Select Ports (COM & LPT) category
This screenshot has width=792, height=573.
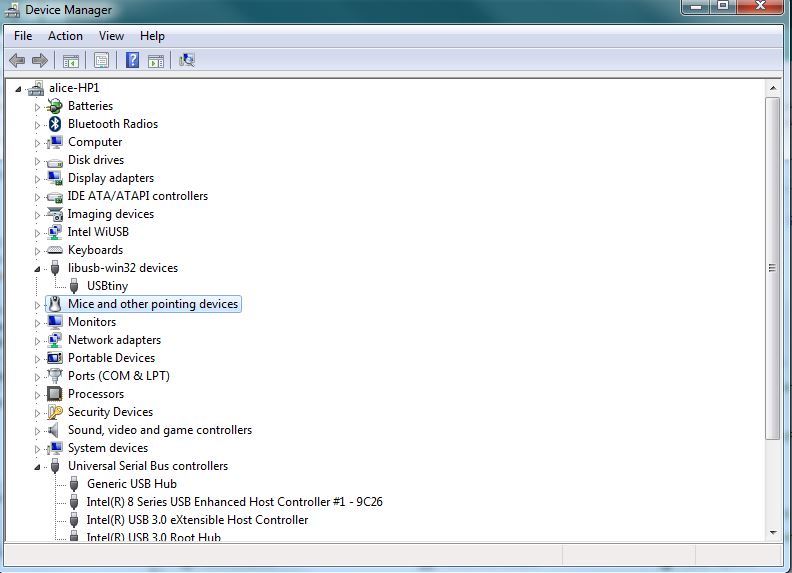(119, 376)
